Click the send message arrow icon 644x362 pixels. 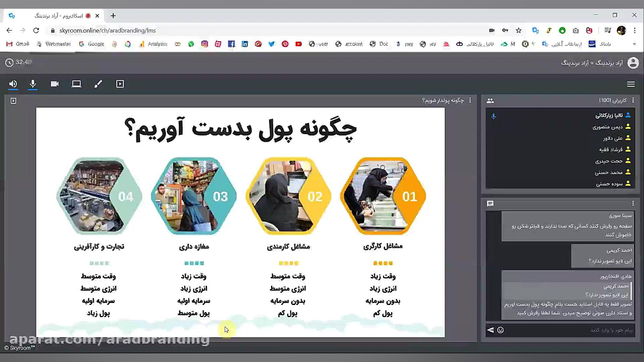[490, 330]
